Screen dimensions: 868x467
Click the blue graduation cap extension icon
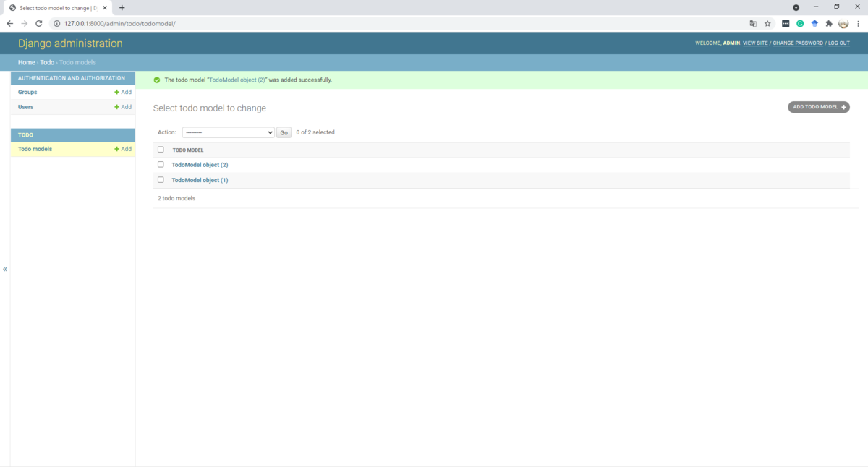(x=814, y=23)
